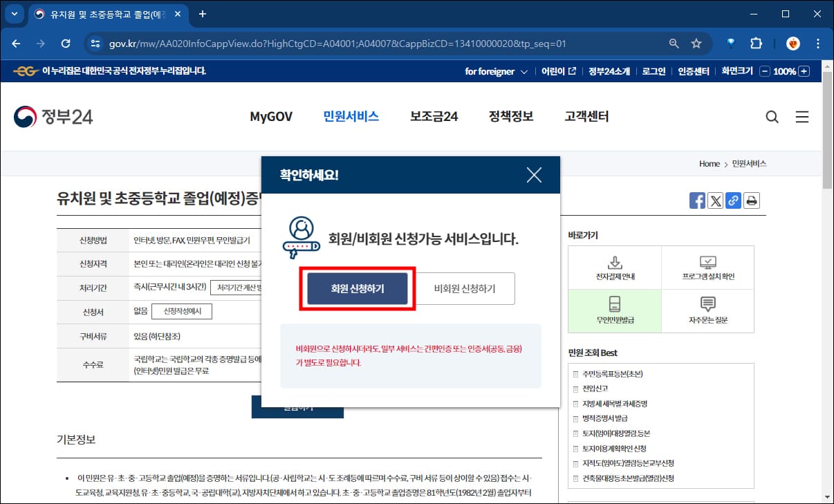This screenshot has width=834, height=504.
Task: Open the hamburger menu in the header
Action: (x=801, y=117)
